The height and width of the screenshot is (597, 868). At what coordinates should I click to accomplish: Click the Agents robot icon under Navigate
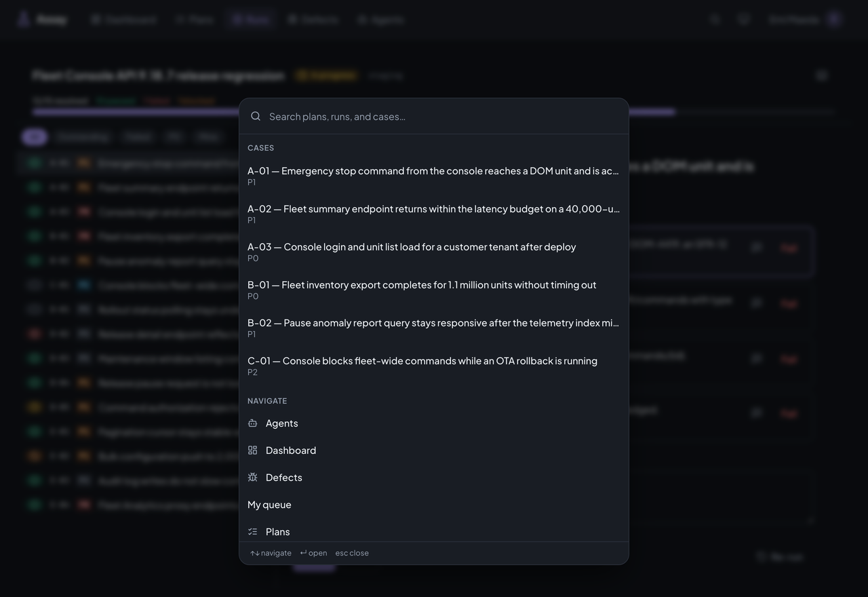click(253, 423)
